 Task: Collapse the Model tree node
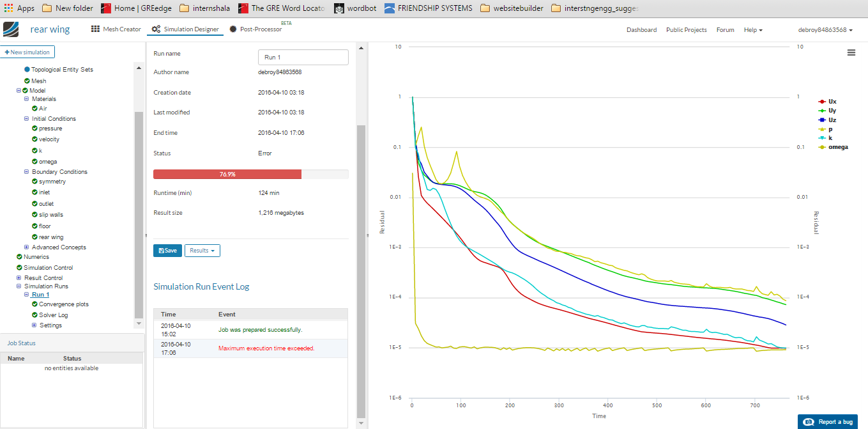pos(19,91)
